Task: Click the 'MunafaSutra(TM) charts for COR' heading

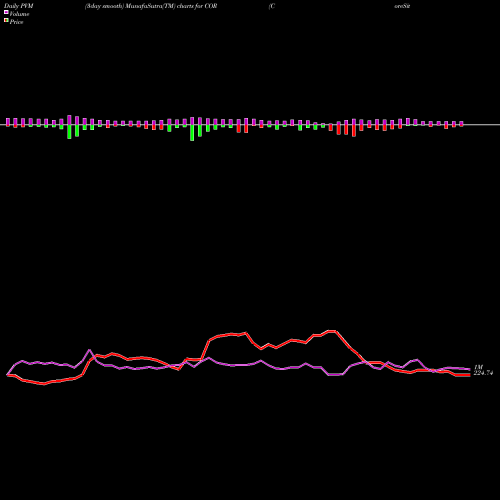Action: pos(172,6)
